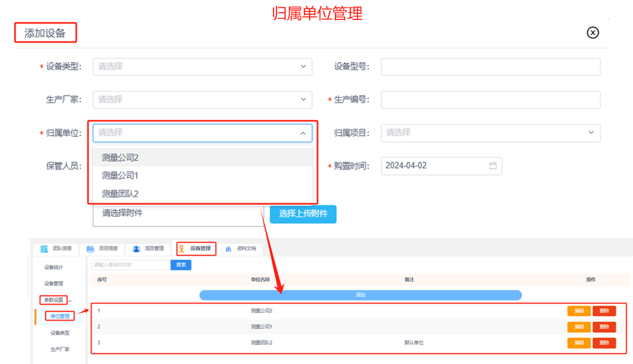The height and width of the screenshot is (364, 633).
Task: Click the long blue 添加 button
Action: pyautogui.click(x=361, y=295)
